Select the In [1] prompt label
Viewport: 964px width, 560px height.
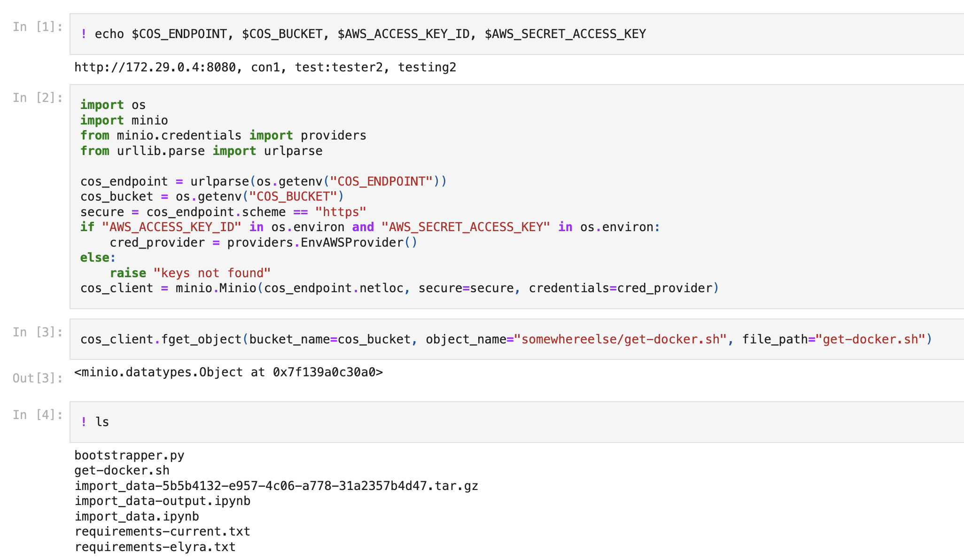click(x=38, y=27)
